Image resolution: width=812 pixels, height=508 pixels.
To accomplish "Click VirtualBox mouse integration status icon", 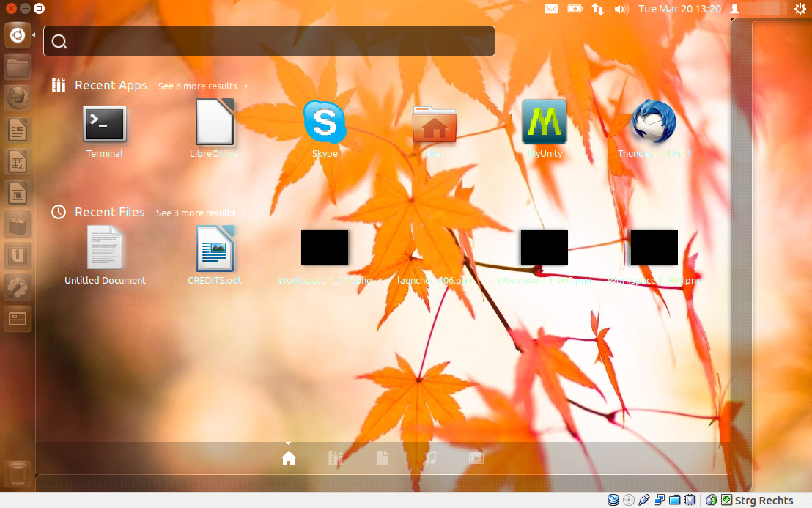I will coord(712,500).
